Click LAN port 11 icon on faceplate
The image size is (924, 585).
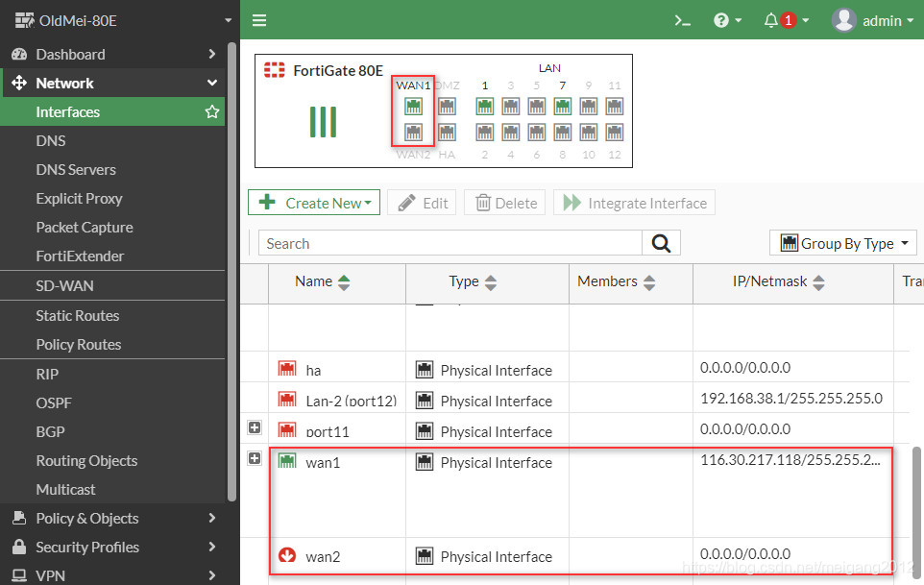point(615,107)
